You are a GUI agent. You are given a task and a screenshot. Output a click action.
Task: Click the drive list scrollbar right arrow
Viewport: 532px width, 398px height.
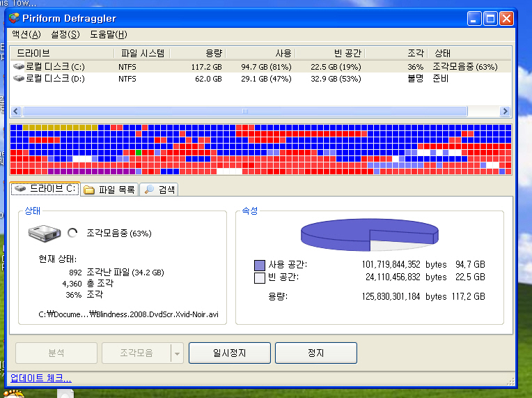coord(506,111)
